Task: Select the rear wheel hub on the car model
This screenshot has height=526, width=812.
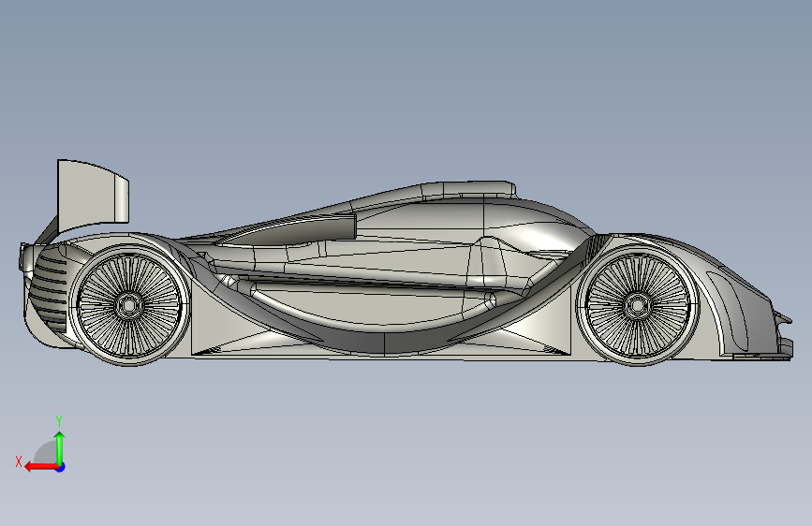Action: [128, 305]
